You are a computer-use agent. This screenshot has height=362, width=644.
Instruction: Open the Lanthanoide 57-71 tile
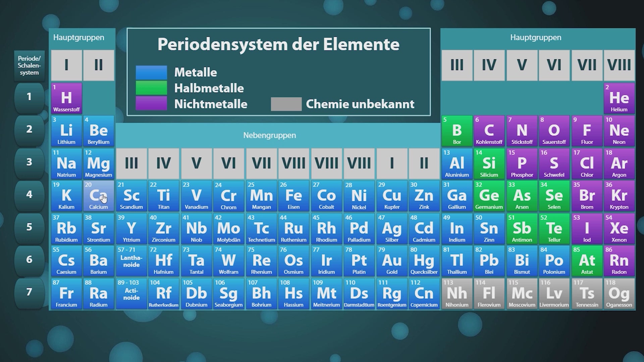coord(131,261)
